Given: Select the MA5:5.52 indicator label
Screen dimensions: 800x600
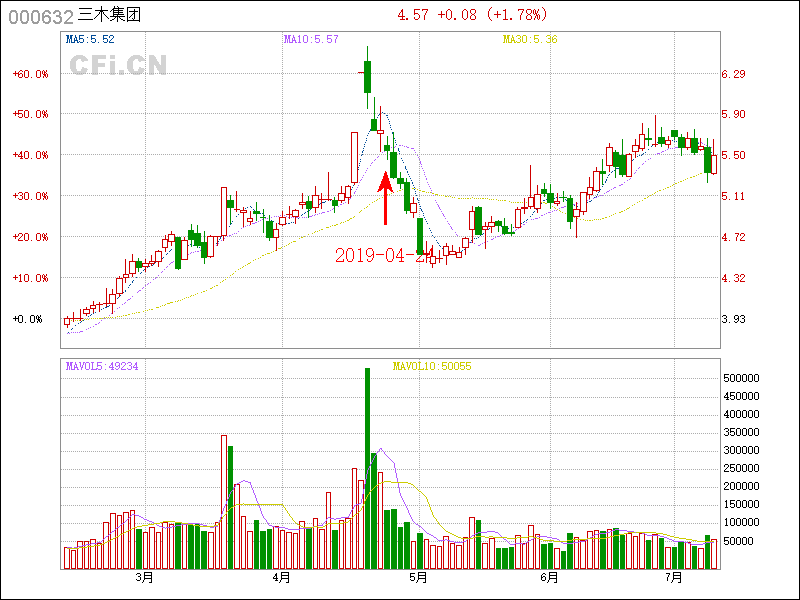Looking at the screenshot, I should pos(90,40).
